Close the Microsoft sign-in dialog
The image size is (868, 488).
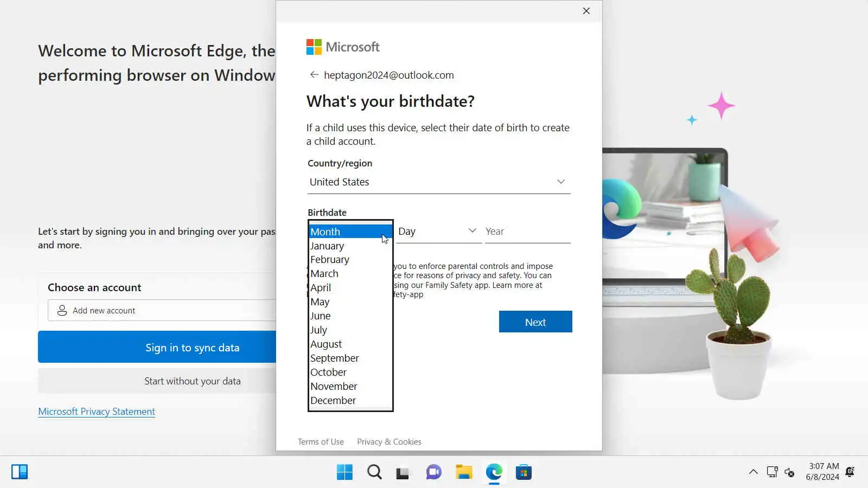point(586,11)
